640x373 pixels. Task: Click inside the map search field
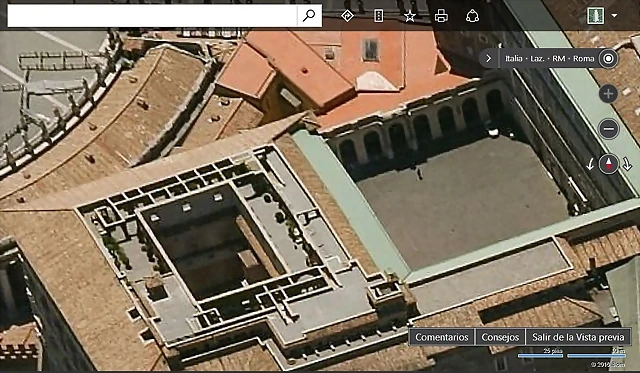[152, 16]
